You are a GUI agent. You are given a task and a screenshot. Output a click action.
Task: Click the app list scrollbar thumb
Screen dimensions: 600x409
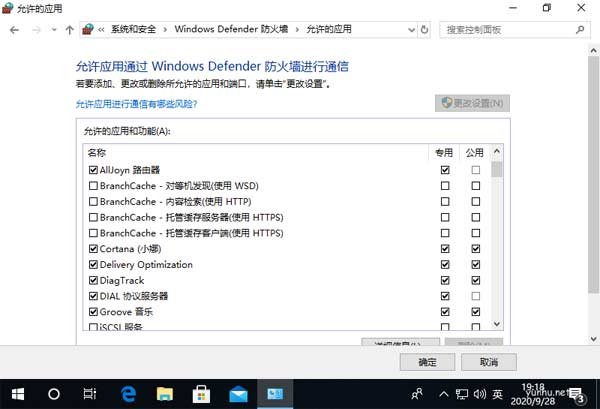click(497, 169)
